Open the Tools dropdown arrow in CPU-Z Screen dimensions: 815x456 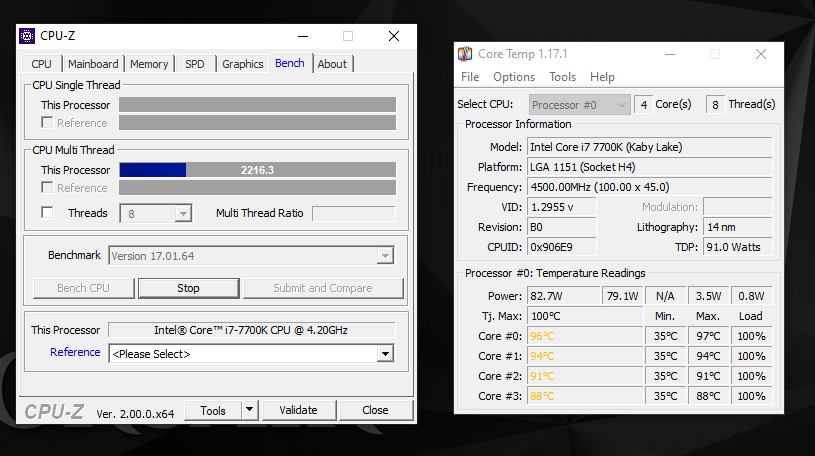click(249, 410)
